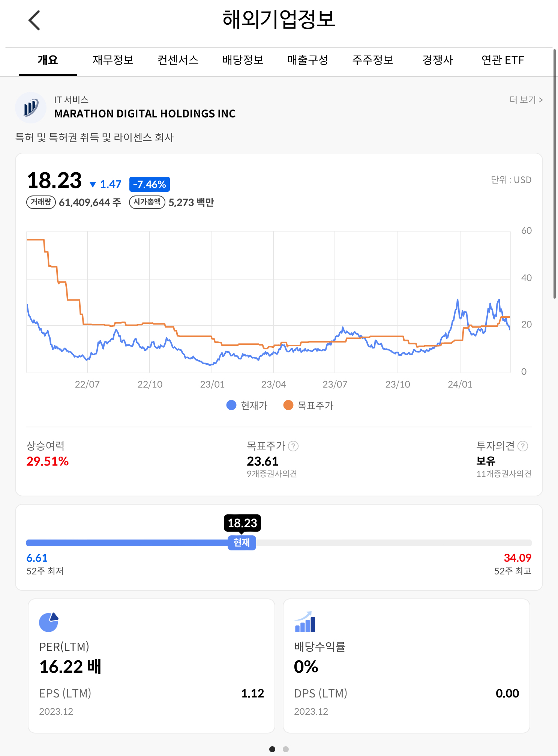Click the 0% 배당수익률 value
Viewport: 558px width, 756px height.
point(306,667)
